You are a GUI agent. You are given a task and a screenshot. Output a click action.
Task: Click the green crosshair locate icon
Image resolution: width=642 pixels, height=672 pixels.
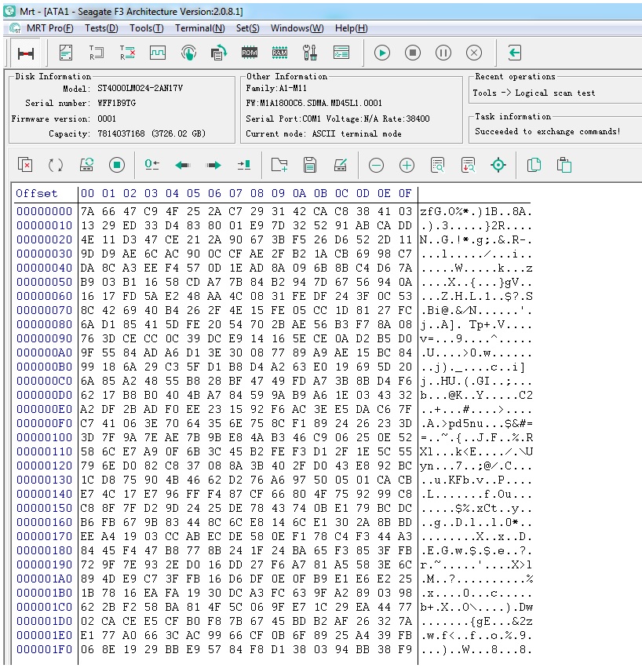(498, 165)
